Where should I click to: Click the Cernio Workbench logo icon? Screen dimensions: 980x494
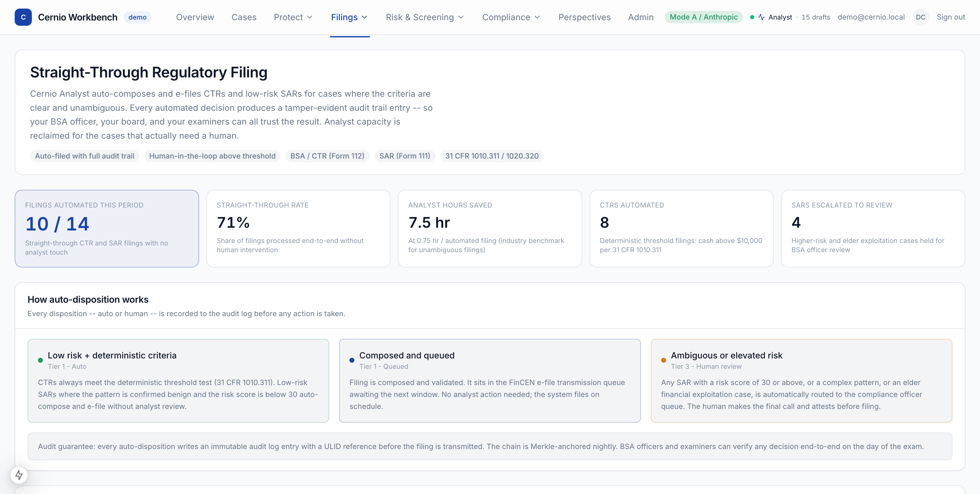[x=23, y=17]
